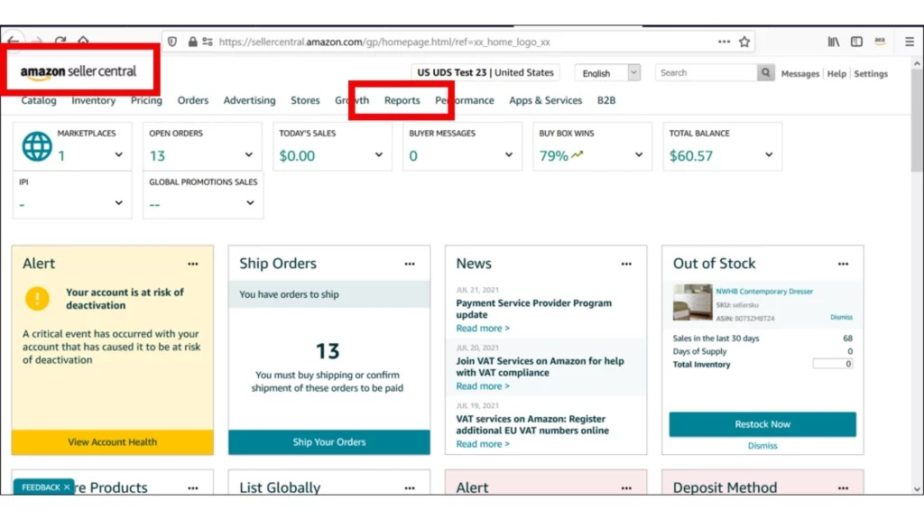Expand the Global Promotions Sales dropdown
Viewport: 924px width, 520px height.
click(250, 202)
